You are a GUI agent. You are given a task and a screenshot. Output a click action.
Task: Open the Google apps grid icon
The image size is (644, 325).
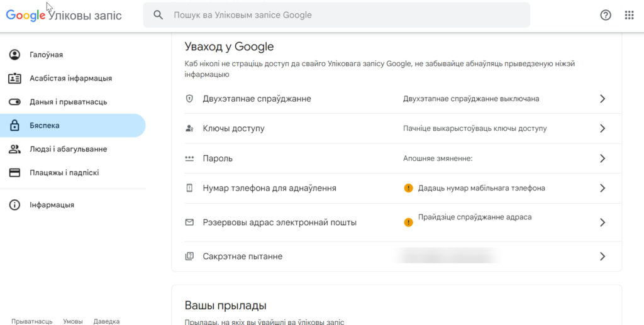[629, 15]
